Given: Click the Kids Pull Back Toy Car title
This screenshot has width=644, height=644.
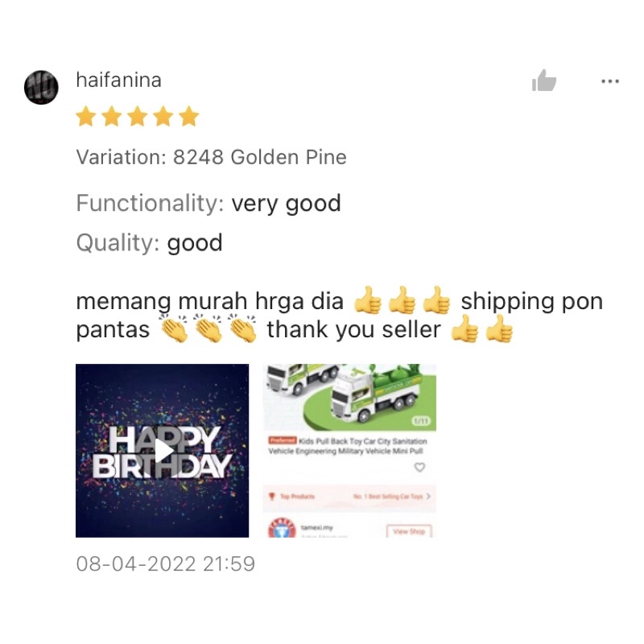Looking at the screenshot, I should (348, 446).
